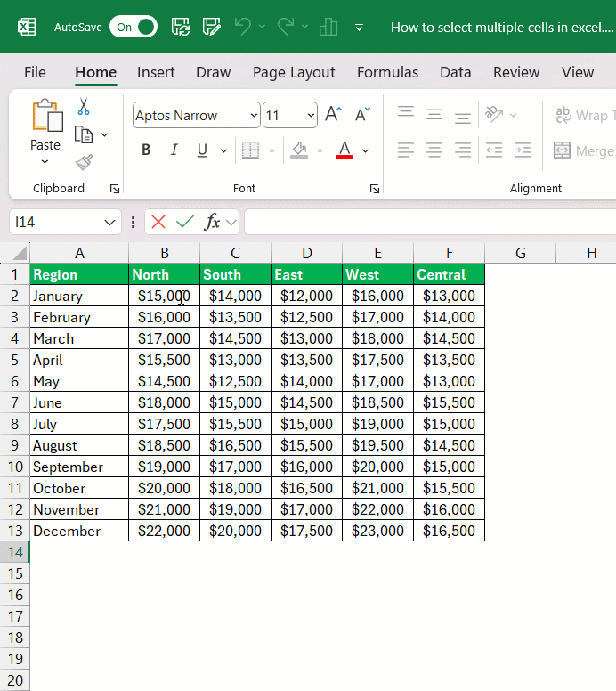The width and height of the screenshot is (616, 691).
Task: Open the Formulas tab
Action: [387, 72]
